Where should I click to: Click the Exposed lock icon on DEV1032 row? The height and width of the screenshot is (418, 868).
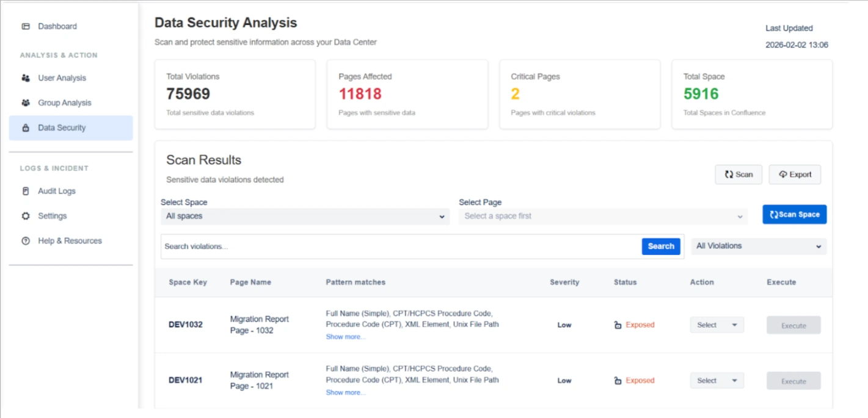[616, 325]
